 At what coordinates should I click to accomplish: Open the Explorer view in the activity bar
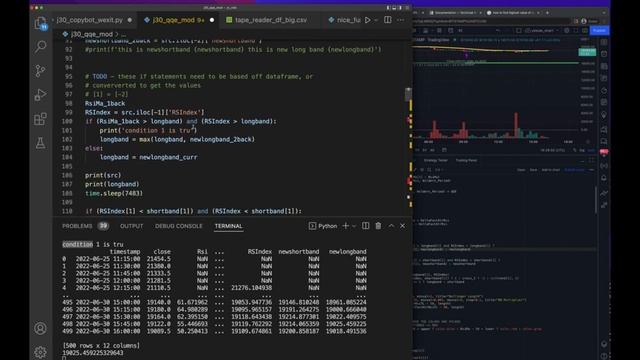tap(40, 23)
